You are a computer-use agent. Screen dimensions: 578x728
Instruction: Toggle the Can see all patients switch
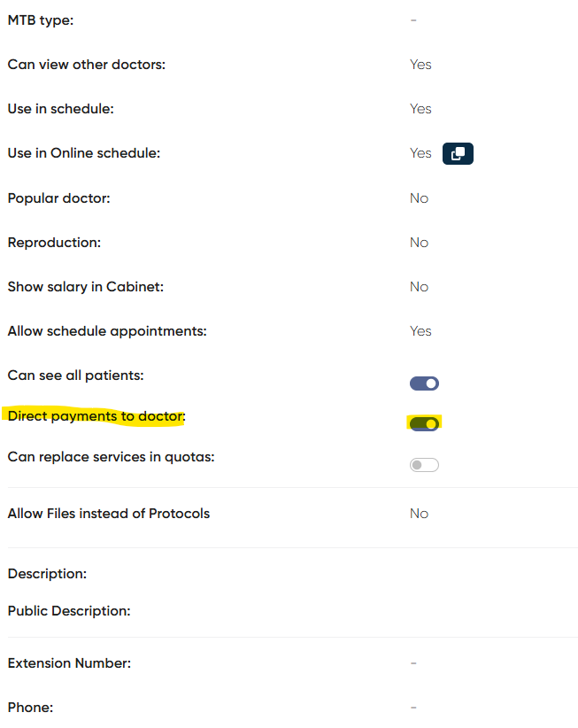(x=424, y=383)
